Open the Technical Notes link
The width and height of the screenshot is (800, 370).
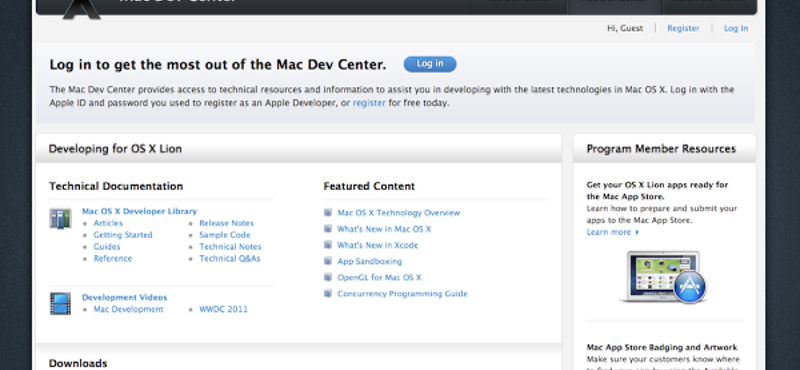230,246
